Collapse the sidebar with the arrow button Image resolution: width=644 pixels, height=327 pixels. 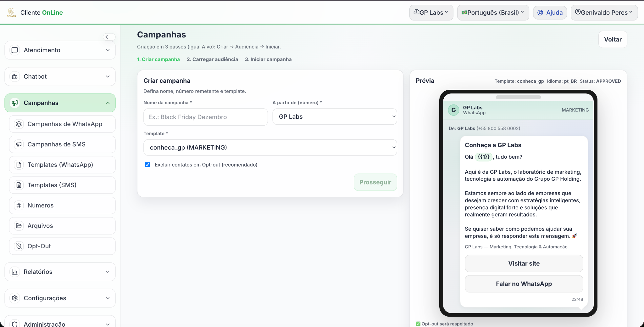point(107,37)
